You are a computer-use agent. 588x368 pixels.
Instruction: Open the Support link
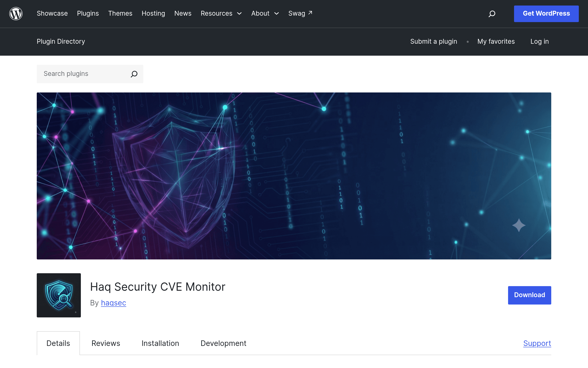coord(537,343)
